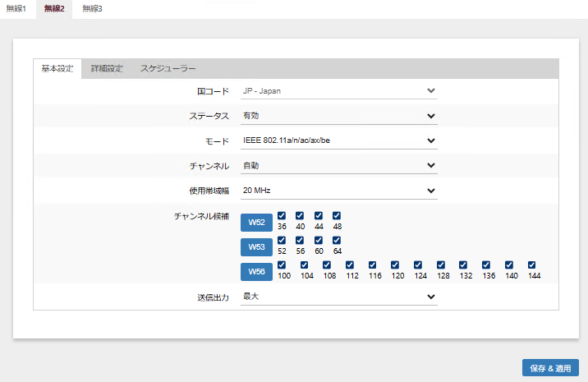This screenshot has width=588, height=382.
Task: Click the W52 band button
Action: tap(255, 223)
